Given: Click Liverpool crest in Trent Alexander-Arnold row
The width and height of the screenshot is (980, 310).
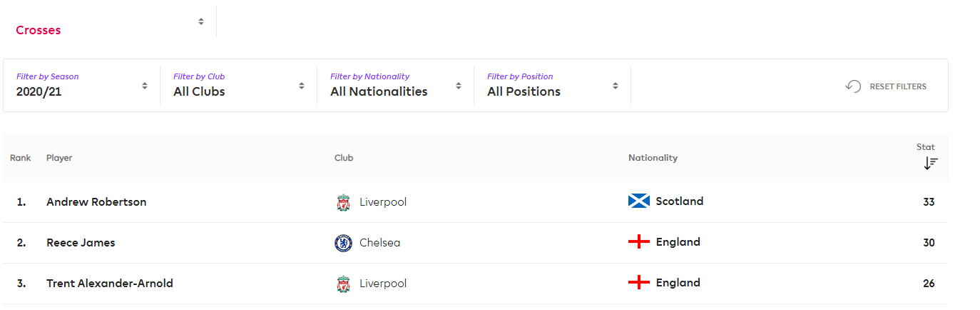Looking at the screenshot, I should click(x=343, y=284).
